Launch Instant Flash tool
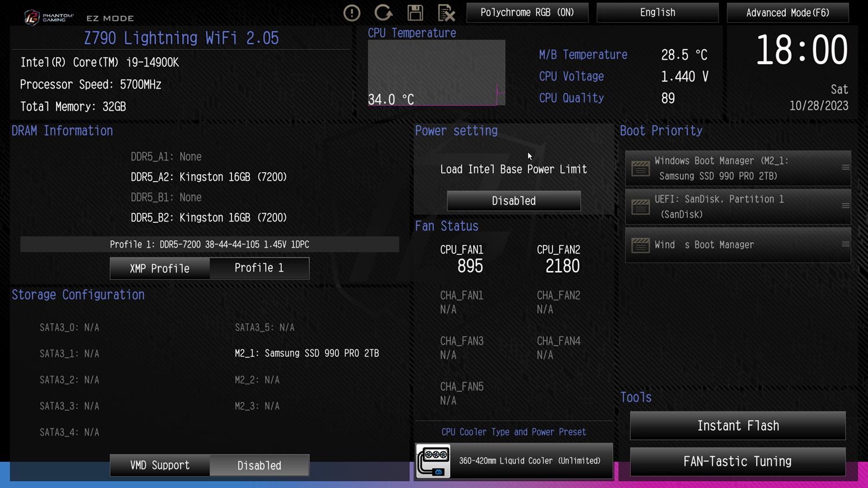868x488 pixels. (x=738, y=426)
